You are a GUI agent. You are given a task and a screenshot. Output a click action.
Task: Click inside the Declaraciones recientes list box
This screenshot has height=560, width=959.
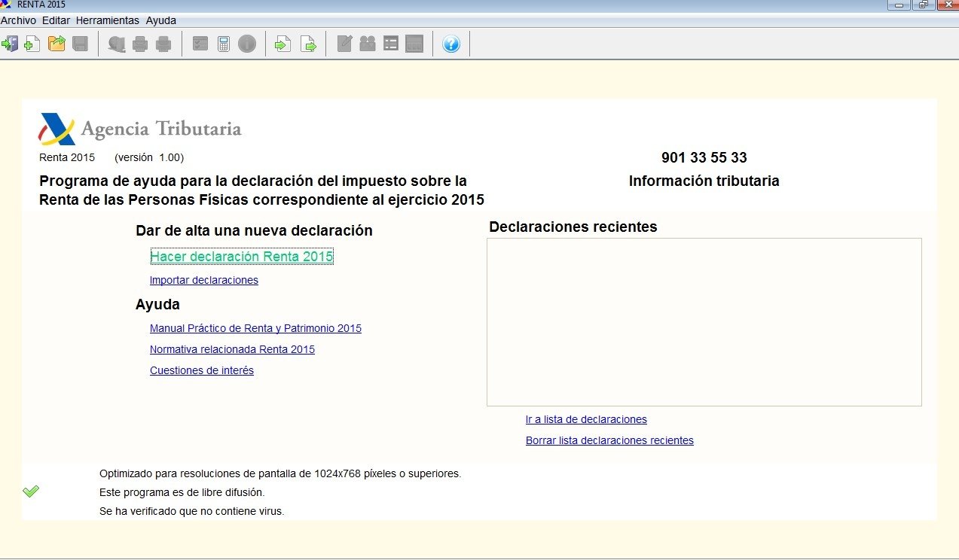click(x=704, y=322)
